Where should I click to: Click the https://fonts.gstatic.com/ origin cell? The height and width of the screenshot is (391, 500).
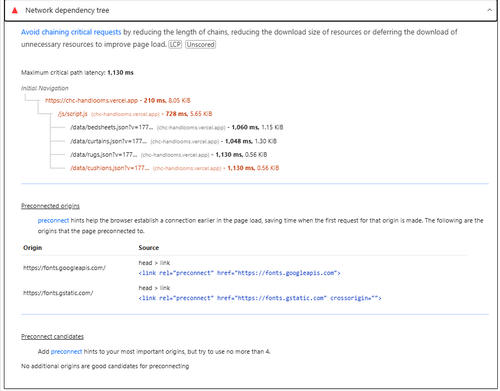(x=58, y=293)
